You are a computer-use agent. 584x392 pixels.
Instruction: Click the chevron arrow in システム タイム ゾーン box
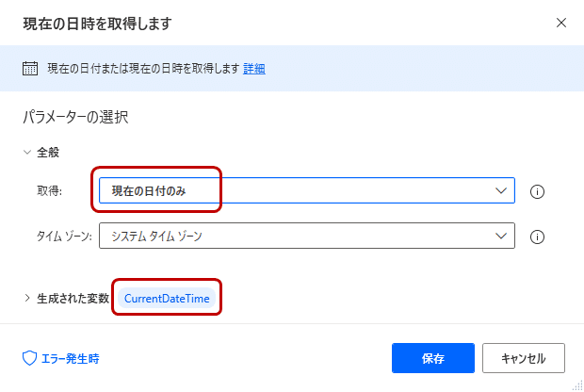(x=500, y=237)
